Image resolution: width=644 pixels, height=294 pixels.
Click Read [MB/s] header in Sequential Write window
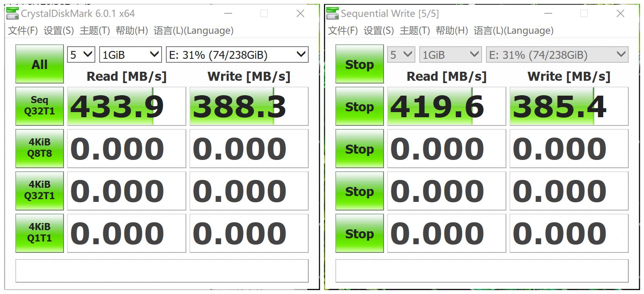[447, 76]
